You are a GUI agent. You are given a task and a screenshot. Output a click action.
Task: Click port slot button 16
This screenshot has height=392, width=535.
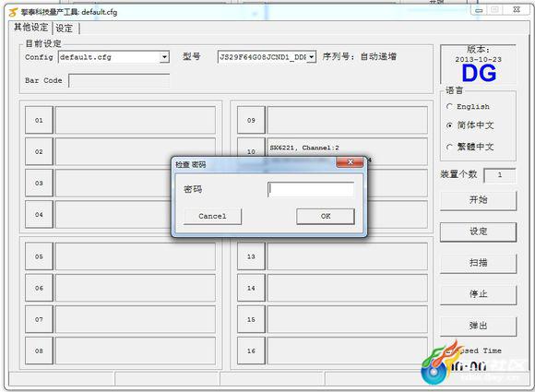point(251,350)
